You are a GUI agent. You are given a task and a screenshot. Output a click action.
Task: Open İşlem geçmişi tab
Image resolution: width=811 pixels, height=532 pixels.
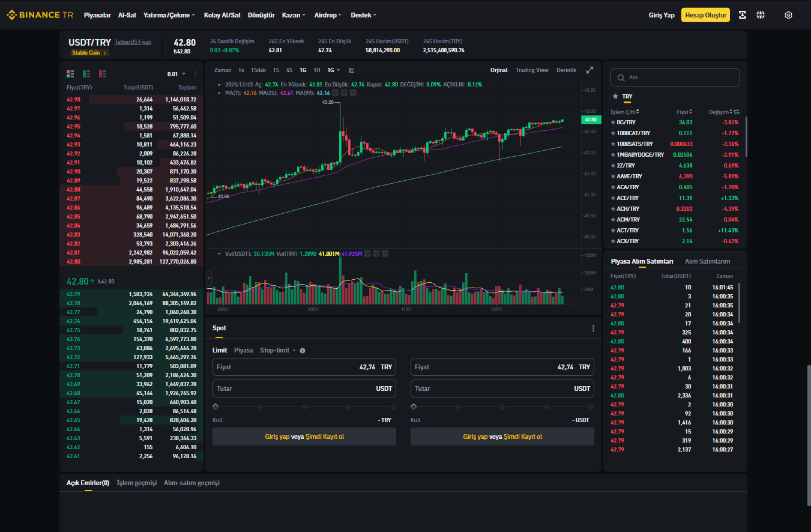tap(137, 483)
